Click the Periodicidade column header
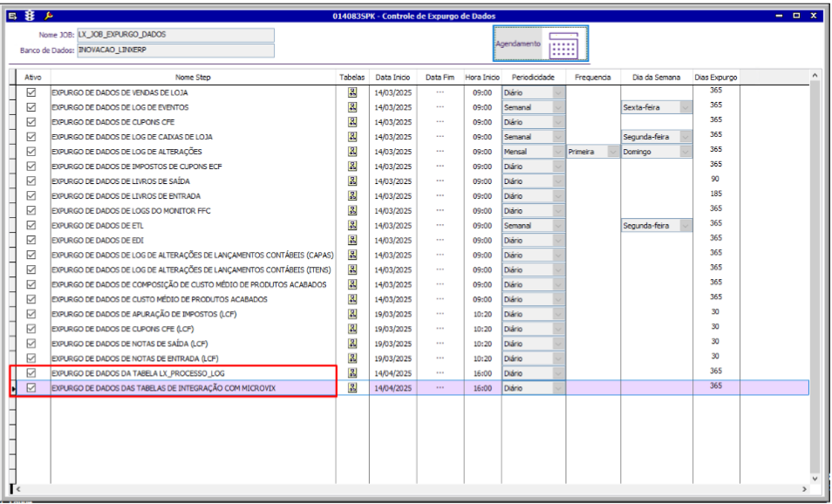The image size is (832, 504). coord(533,78)
